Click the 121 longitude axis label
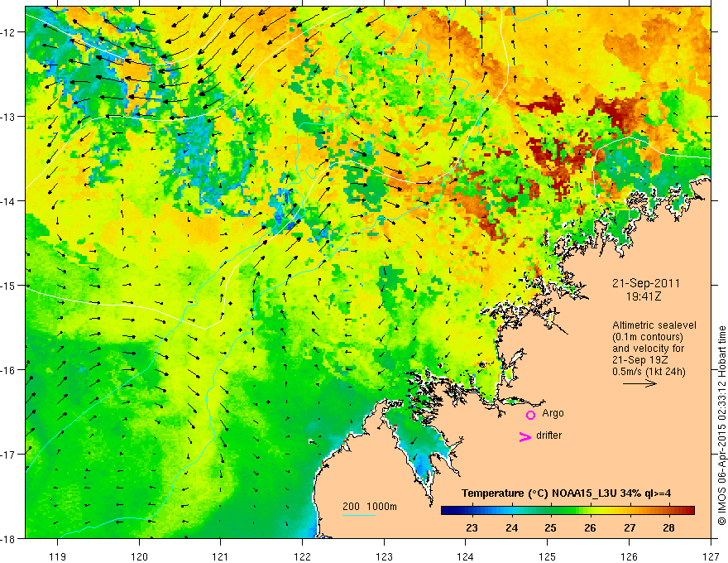 point(221,556)
